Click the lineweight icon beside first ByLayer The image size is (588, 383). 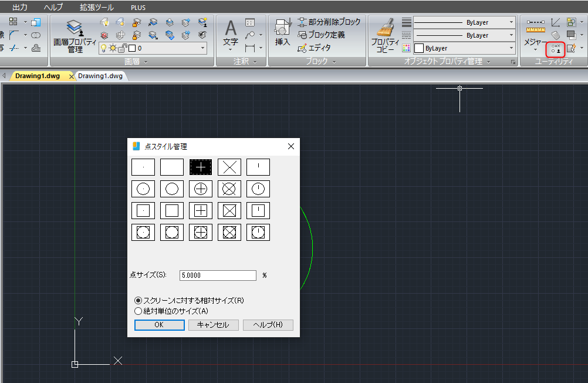(x=407, y=22)
